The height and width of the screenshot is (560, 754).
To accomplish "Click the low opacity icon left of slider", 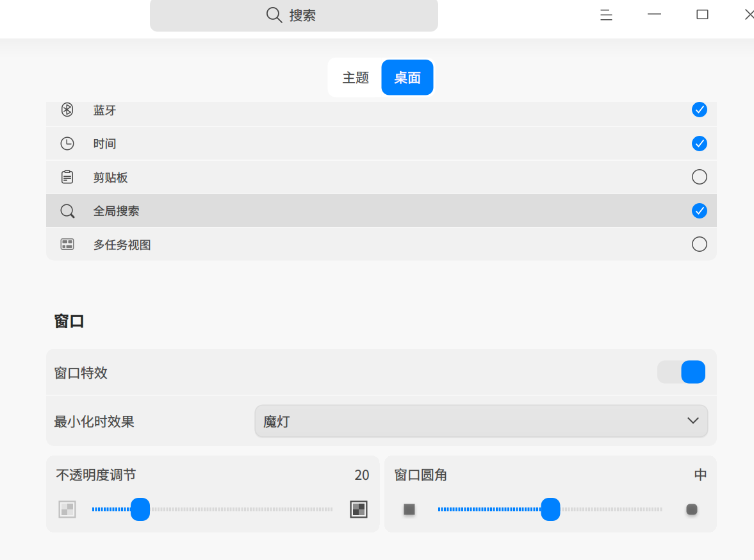I will coord(67,509).
